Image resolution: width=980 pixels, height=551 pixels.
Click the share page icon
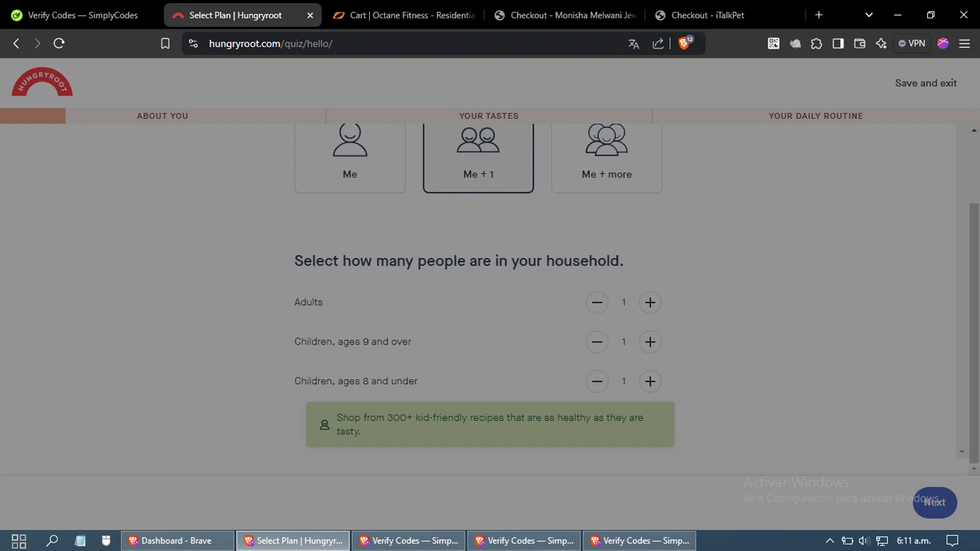tap(658, 44)
